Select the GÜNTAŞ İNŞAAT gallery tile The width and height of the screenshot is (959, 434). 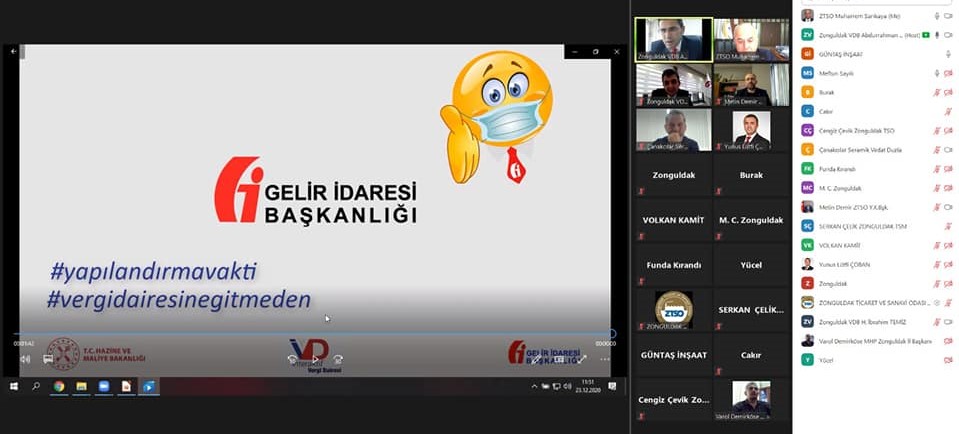(x=673, y=355)
